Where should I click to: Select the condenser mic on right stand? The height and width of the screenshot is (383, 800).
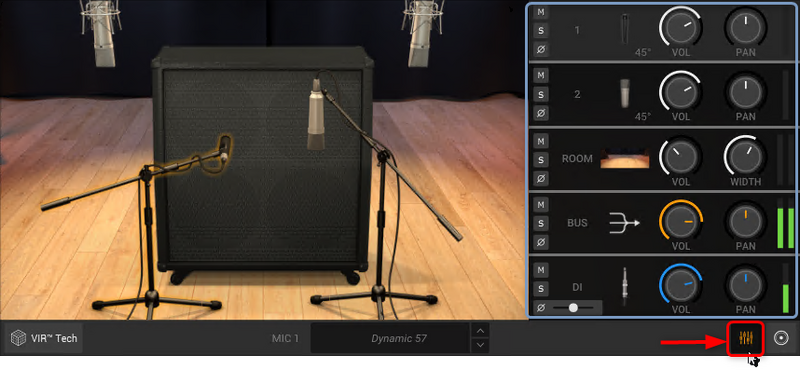click(316, 115)
